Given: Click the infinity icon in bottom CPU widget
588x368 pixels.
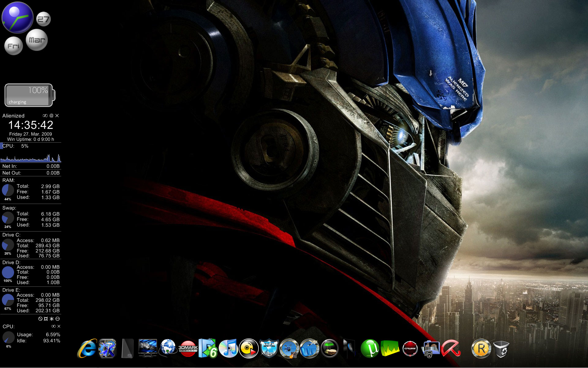Looking at the screenshot, I should (54, 326).
